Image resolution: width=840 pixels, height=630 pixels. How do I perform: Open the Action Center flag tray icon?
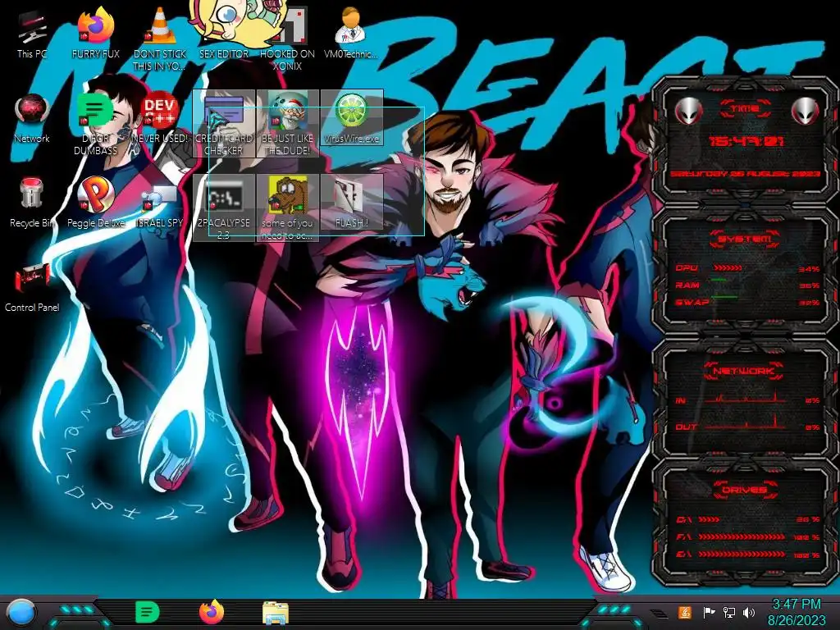coord(708,612)
